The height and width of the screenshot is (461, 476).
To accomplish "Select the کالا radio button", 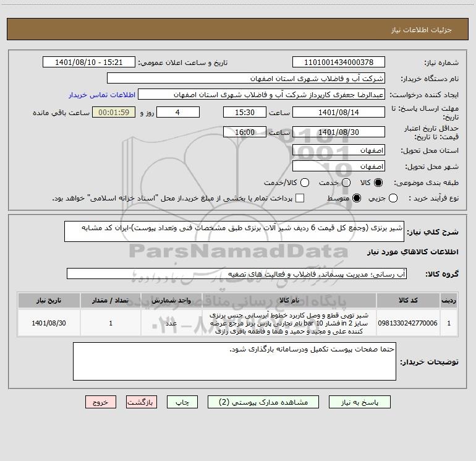I will click(x=378, y=183).
